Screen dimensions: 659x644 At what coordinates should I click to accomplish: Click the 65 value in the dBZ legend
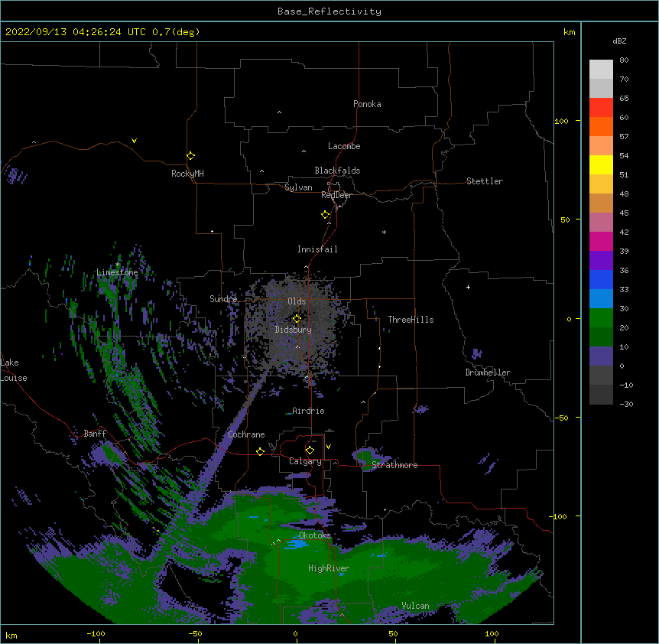click(624, 99)
